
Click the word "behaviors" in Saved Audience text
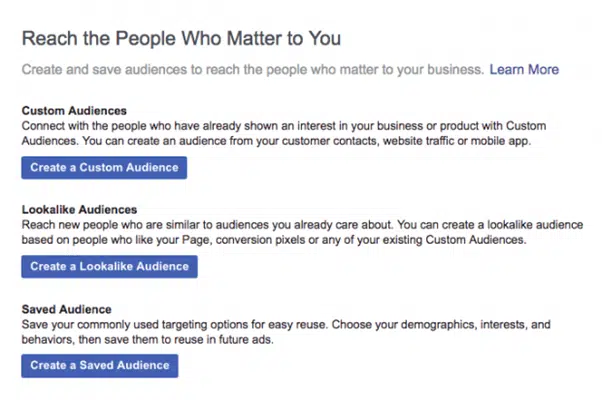(48, 340)
